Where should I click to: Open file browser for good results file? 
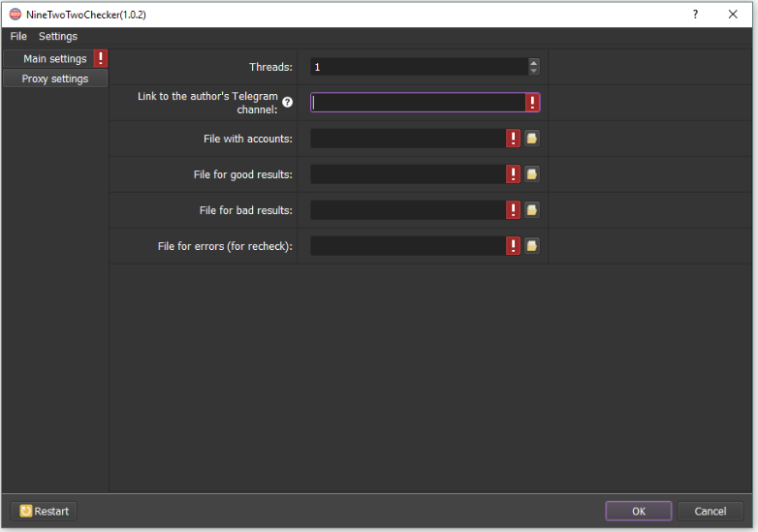pyautogui.click(x=531, y=174)
